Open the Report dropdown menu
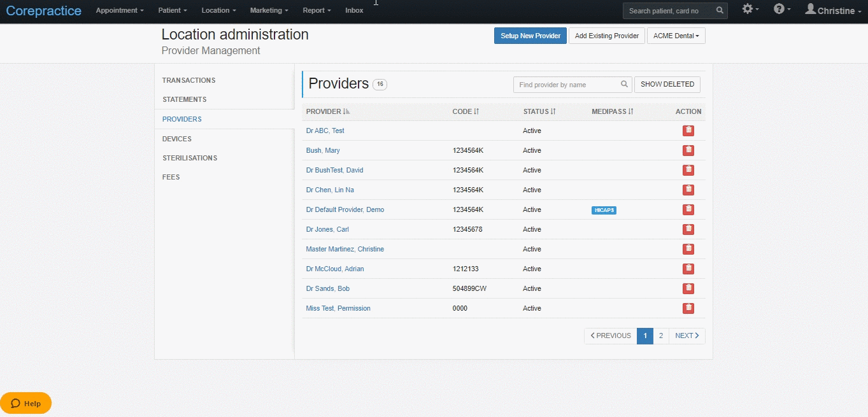The image size is (868, 417). [x=317, y=11]
